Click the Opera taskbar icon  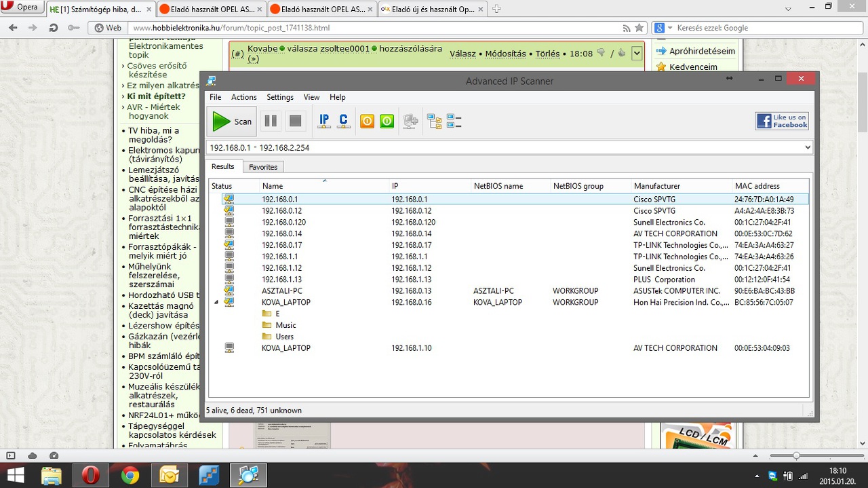(x=91, y=475)
